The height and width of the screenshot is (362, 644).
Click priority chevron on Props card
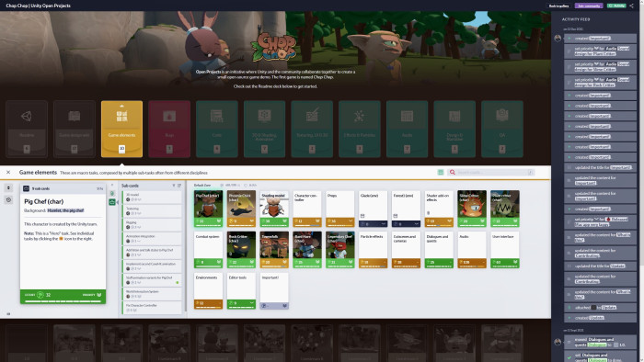(x=351, y=221)
